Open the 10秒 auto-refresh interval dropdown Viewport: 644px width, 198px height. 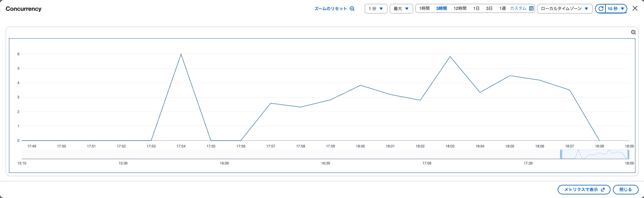coord(616,9)
